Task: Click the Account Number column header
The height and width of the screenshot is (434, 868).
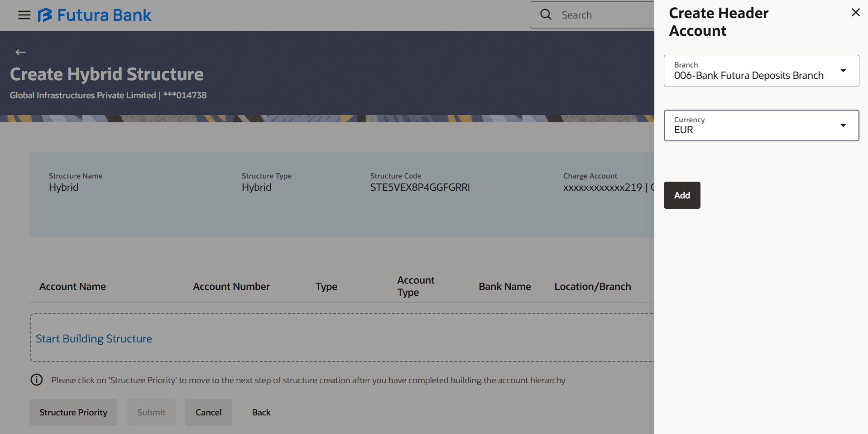Action: tap(231, 286)
